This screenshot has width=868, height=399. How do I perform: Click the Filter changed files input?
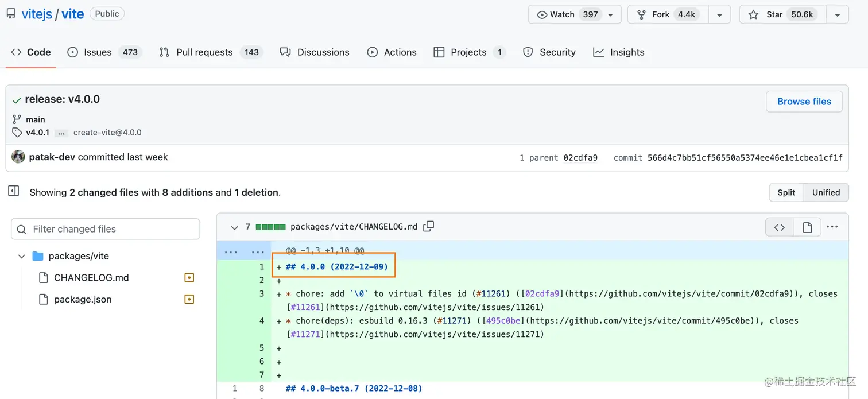coord(105,228)
